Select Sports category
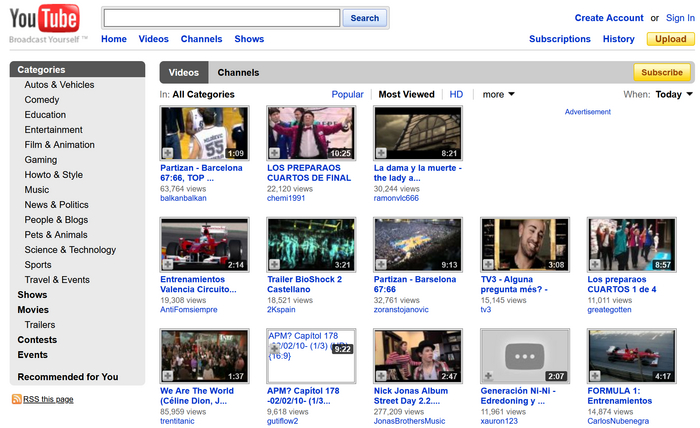This screenshot has width=700, height=428. [x=38, y=265]
